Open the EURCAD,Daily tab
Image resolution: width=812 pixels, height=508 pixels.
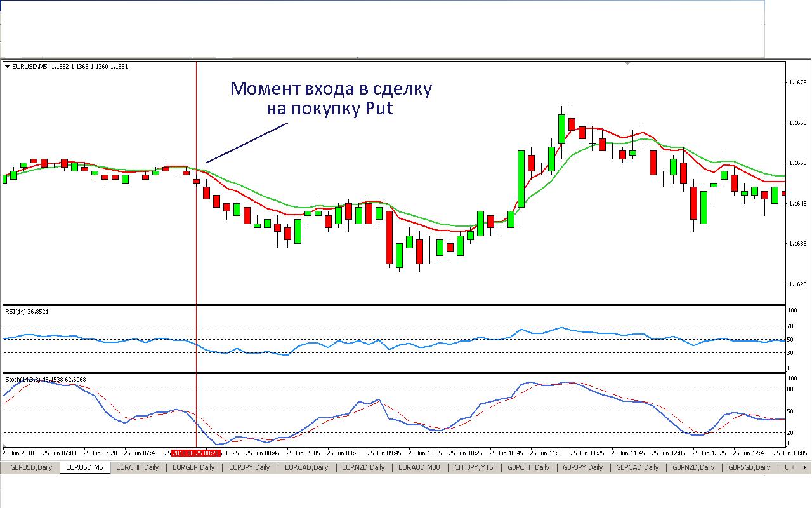[306, 467]
